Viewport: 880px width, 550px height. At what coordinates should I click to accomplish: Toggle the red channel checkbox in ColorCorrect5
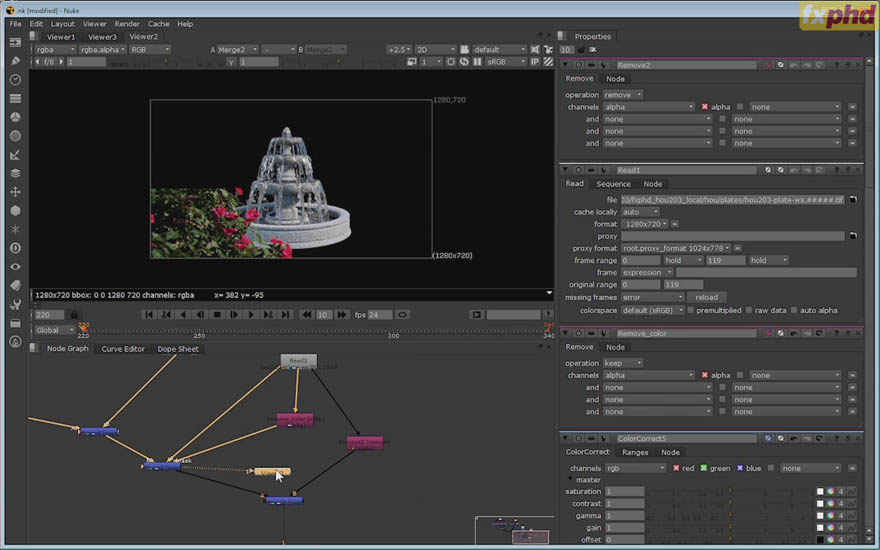click(x=676, y=468)
